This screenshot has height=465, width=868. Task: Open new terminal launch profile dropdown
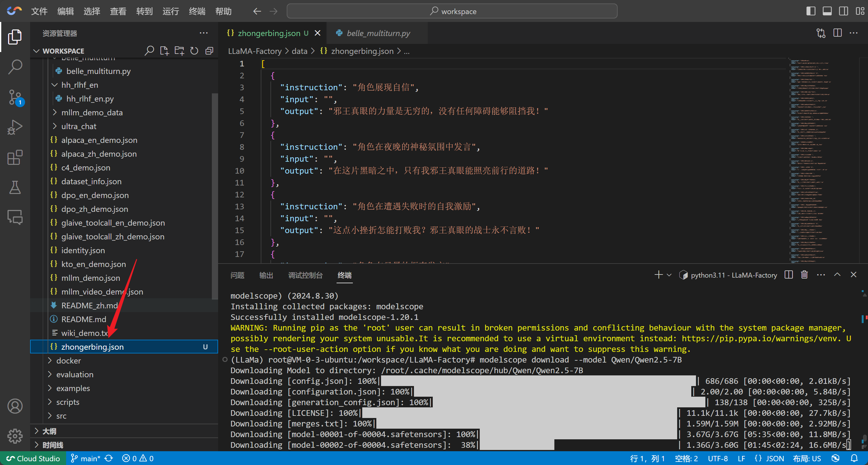click(x=670, y=275)
